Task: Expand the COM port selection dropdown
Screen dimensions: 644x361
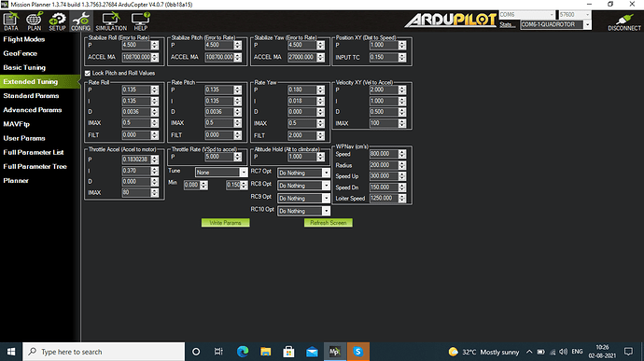Action: [x=527, y=15]
